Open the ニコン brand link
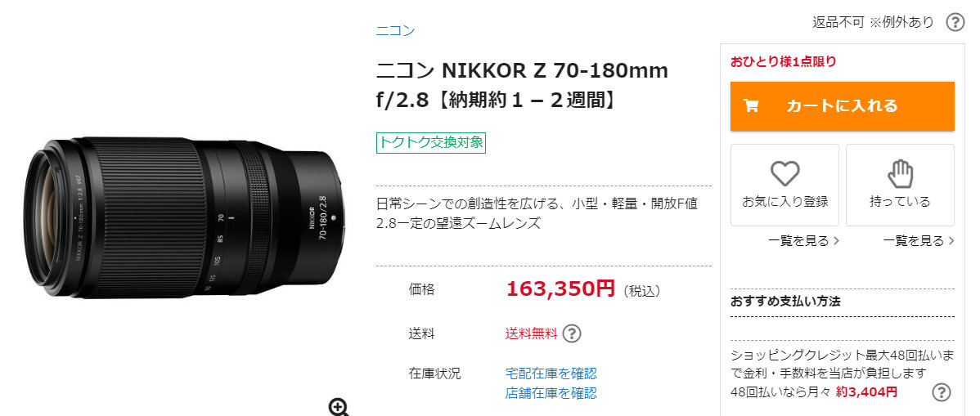Viewport: 980px width, 416px height. pos(395,30)
